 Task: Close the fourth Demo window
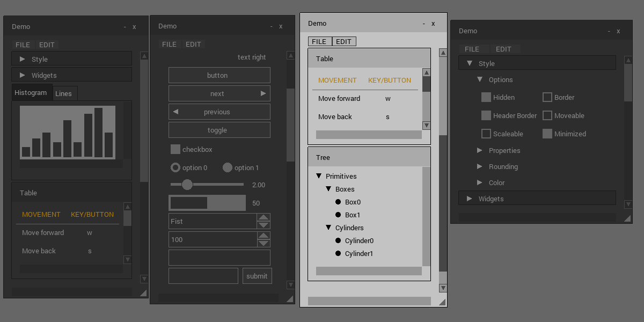click(x=618, y=31)
